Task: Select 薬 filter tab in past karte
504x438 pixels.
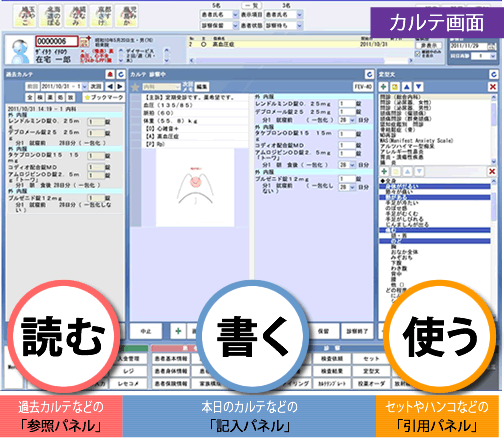Action: tap(50, 97)
